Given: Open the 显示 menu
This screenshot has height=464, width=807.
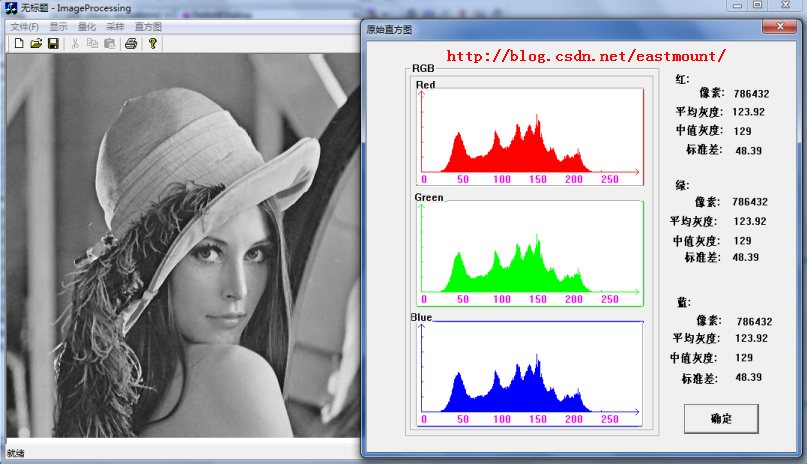Looking at the screenshot, I should click(58, 27).
